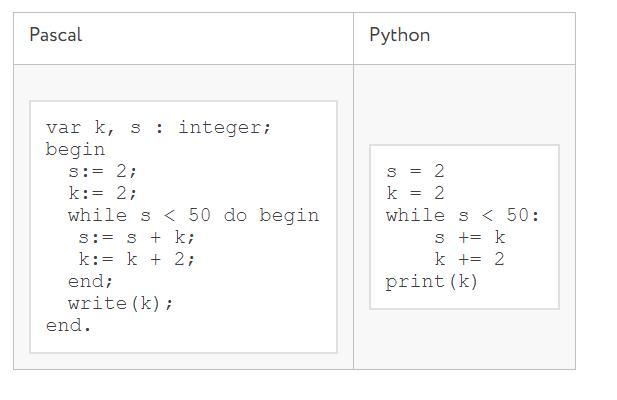Select the 'k = 2' Python line
617x400 pixels.
(x=415, y=194)
